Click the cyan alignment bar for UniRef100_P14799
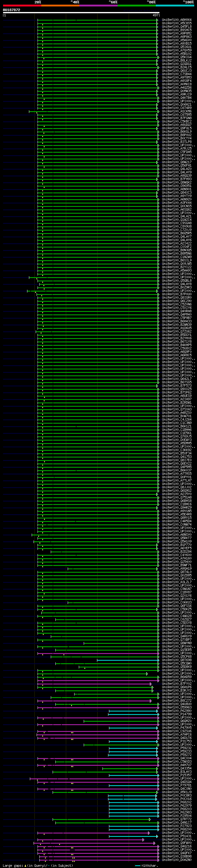Screen dimensions: 197x868 point(133,714)
